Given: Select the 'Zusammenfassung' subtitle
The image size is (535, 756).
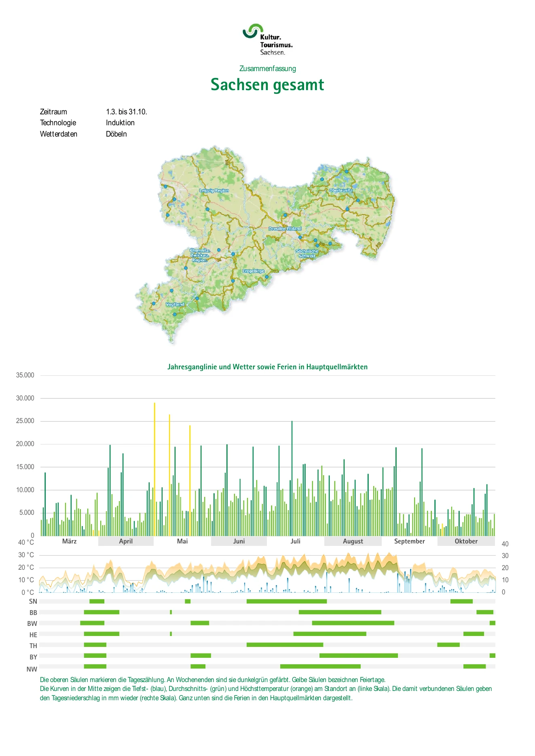Looking at the screenshot, I should click(x=267, y=69).
